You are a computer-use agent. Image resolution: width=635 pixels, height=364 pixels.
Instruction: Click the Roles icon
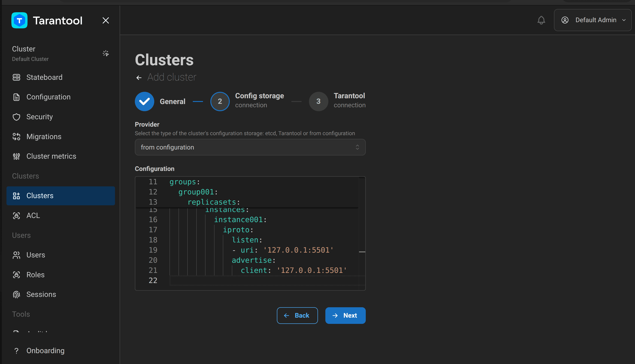tap(17, 275)
